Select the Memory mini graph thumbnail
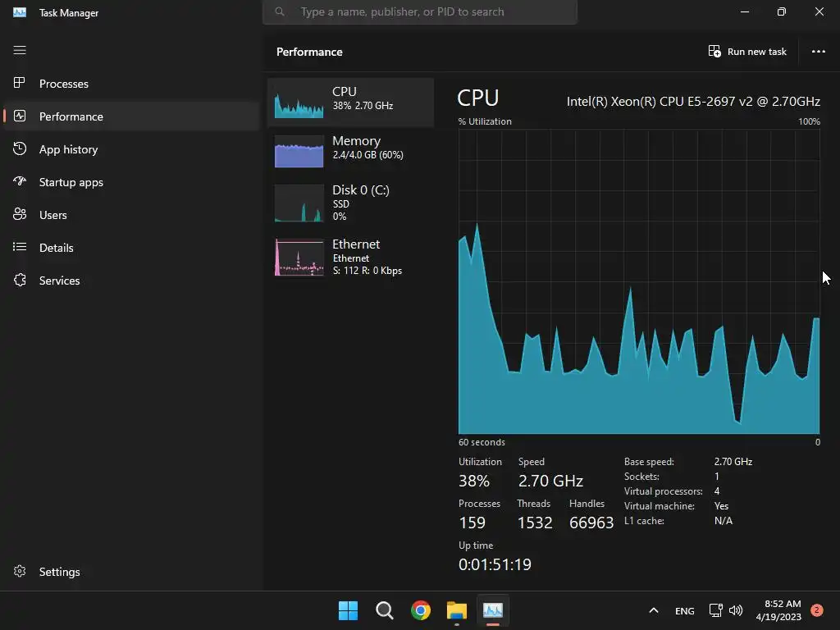 [299, 151]
